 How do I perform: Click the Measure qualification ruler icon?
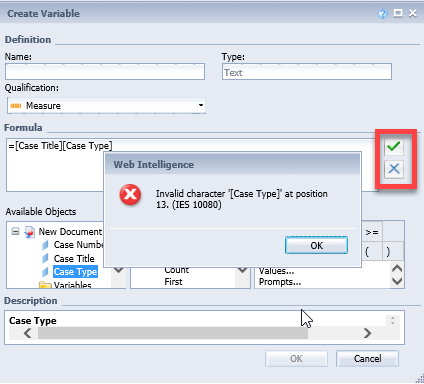coord(16,106)
